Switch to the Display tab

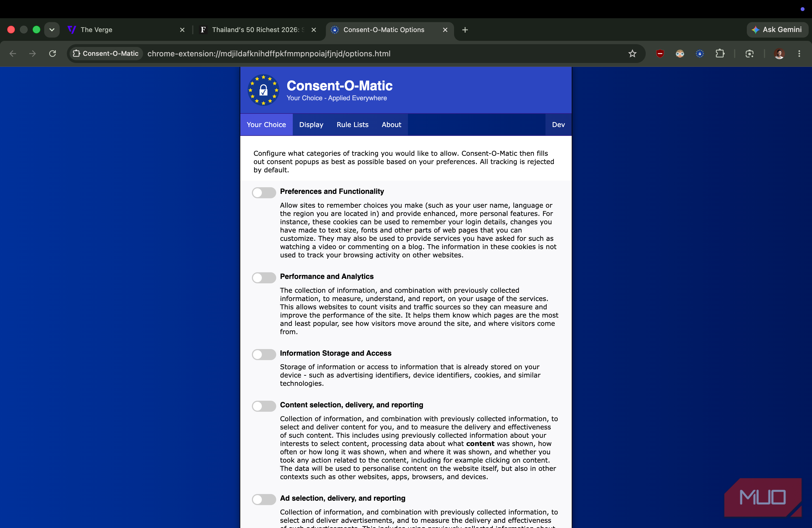(x=311, y=125)
